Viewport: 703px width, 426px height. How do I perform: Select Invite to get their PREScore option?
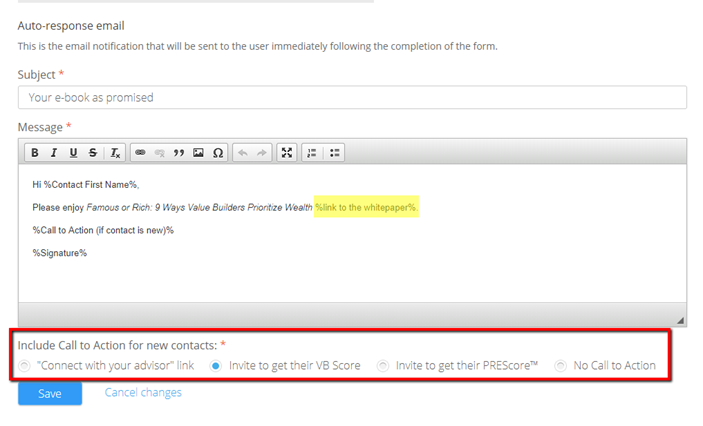382,366
